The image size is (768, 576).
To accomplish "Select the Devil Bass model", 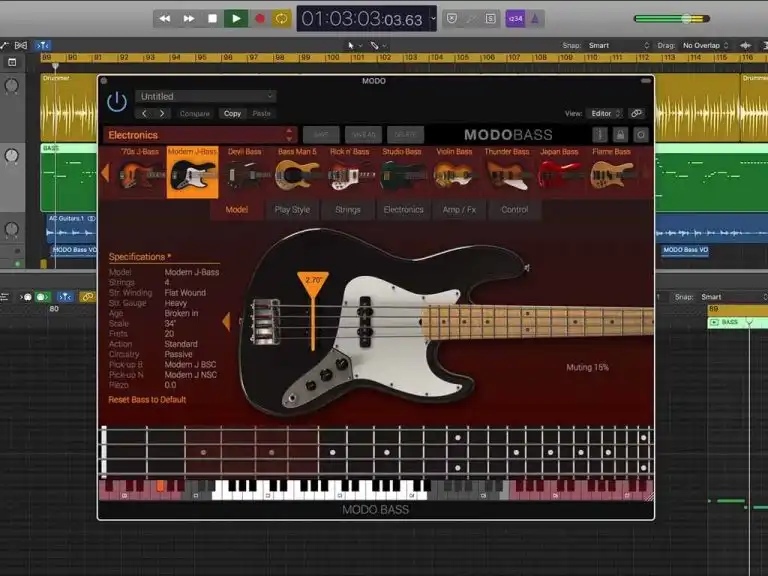I will tap(244, 171).
